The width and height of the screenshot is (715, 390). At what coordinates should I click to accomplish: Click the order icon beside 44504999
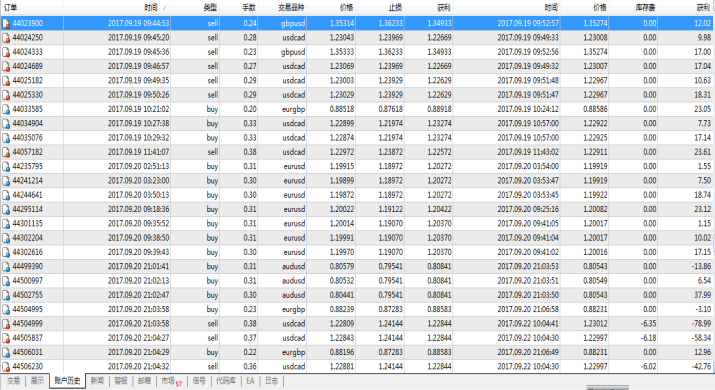click(6, 324)
